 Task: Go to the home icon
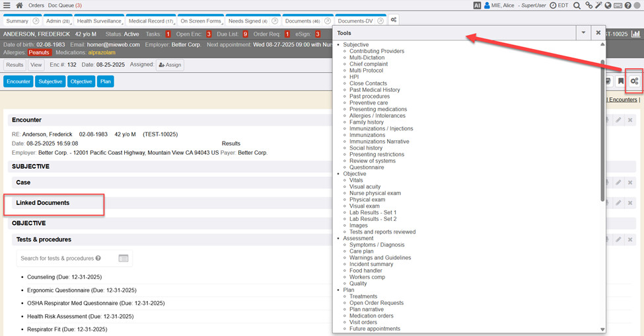19,5
